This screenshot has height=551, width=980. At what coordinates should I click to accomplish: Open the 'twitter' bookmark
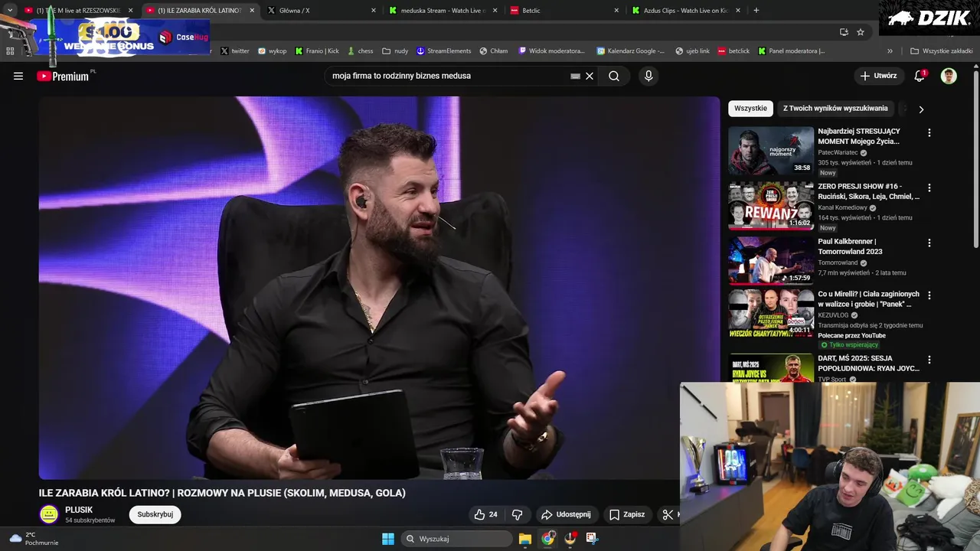tap(235, 51)
